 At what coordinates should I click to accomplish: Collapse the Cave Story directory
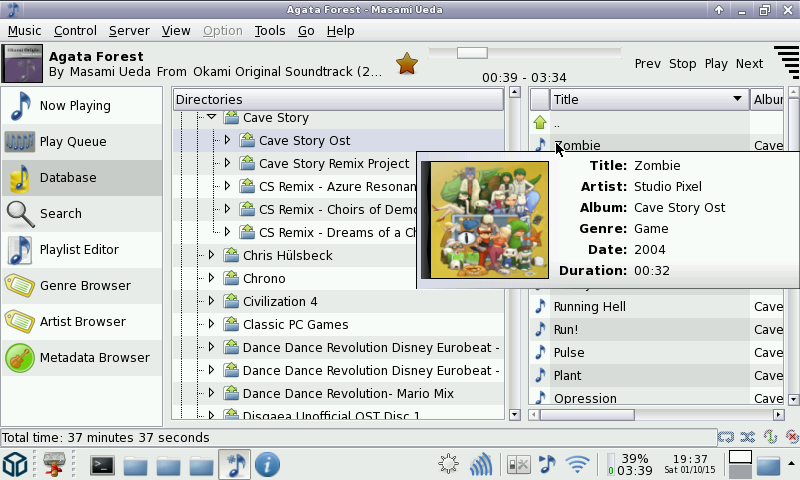(x=211, y=118)
